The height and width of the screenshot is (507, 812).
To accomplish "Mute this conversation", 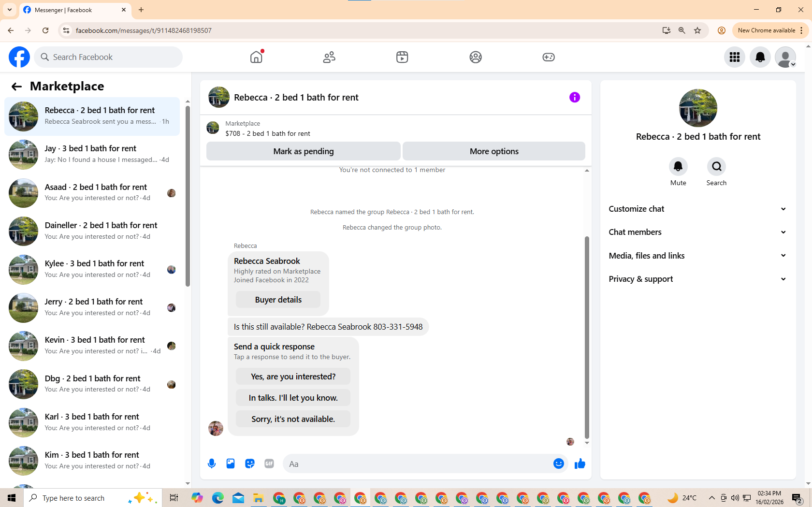I will pyautogui.click(x=678, y=167).
